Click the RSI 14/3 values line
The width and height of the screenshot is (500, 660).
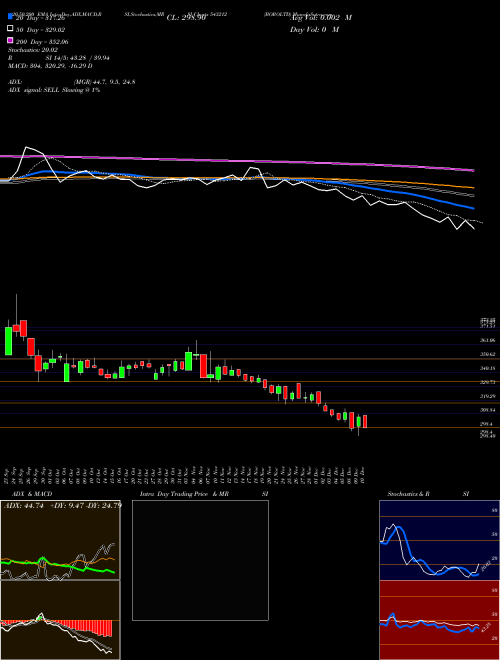tap(59, 58)
